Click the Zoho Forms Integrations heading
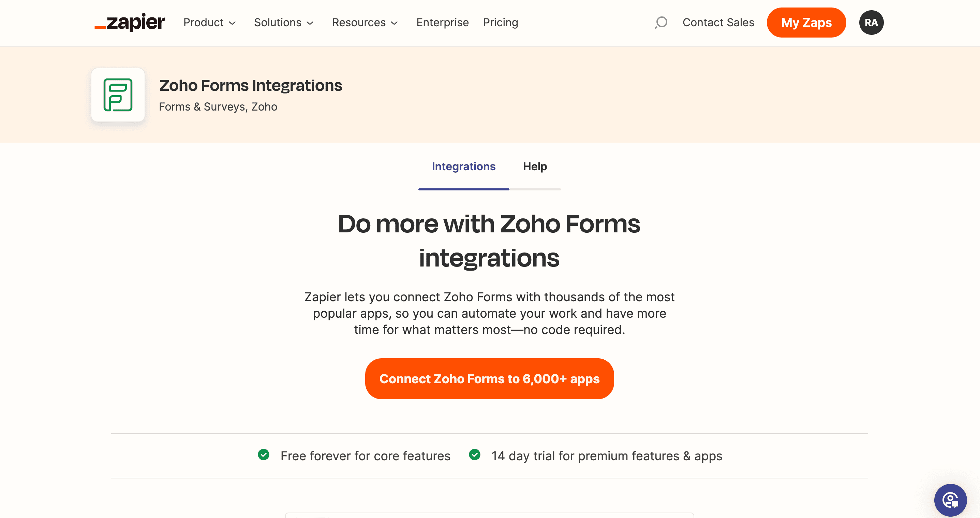Image resolution: width=980 pixels, height=518 pixels. click(250, 85)
